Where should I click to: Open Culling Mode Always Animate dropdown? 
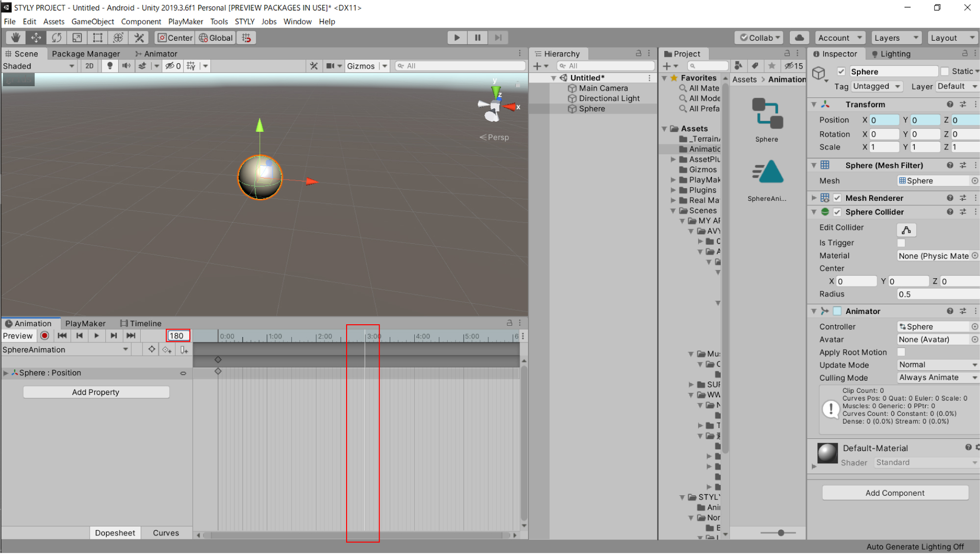pos(938,378)
